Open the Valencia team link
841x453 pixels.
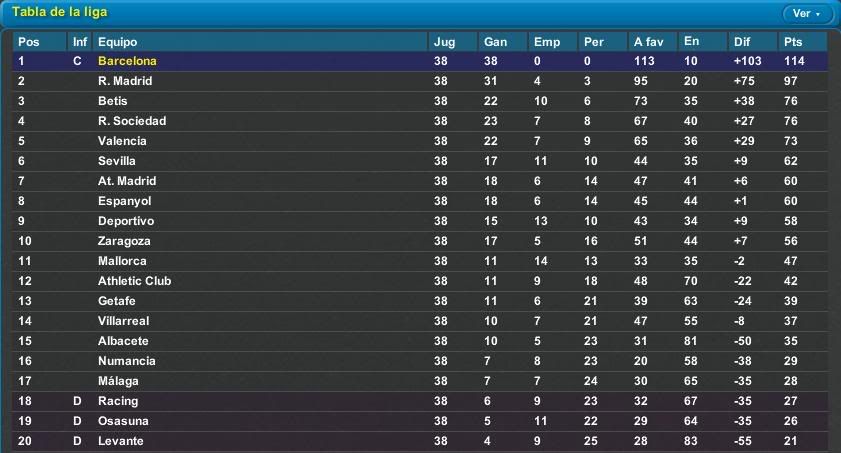122,141
